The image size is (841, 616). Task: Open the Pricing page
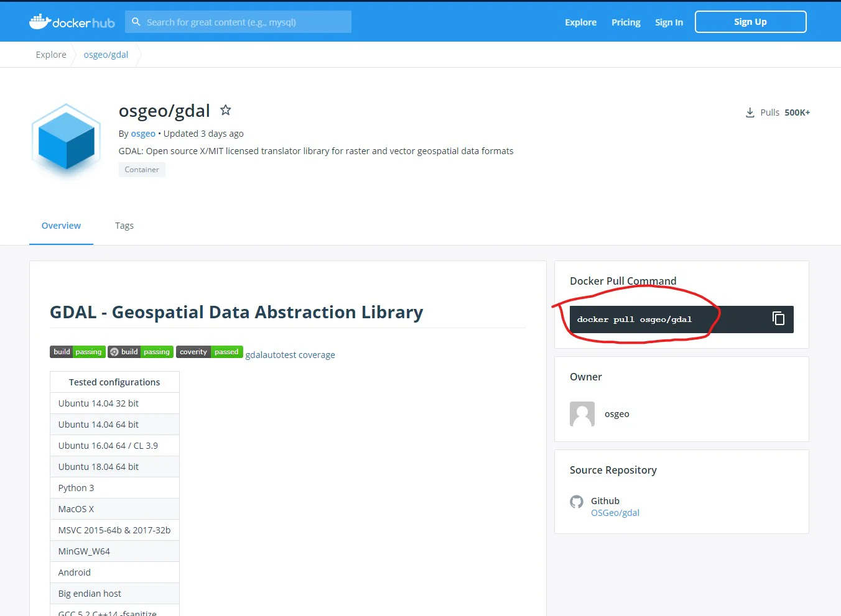pos(626,22)
